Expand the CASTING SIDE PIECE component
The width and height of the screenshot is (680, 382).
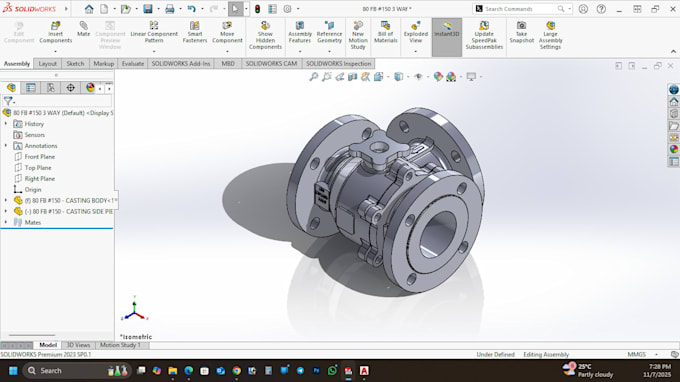click(6, 211)
